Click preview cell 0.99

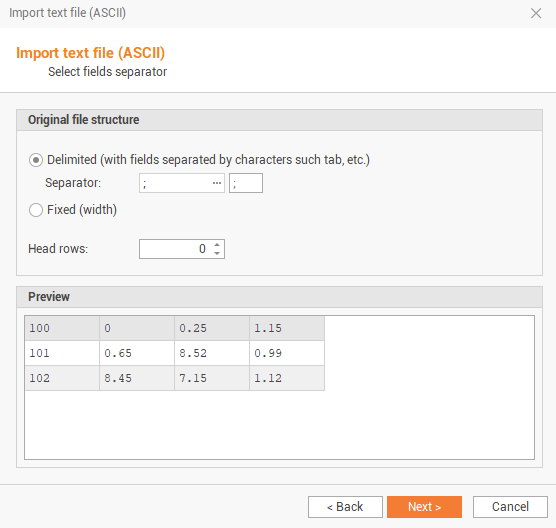287,353
